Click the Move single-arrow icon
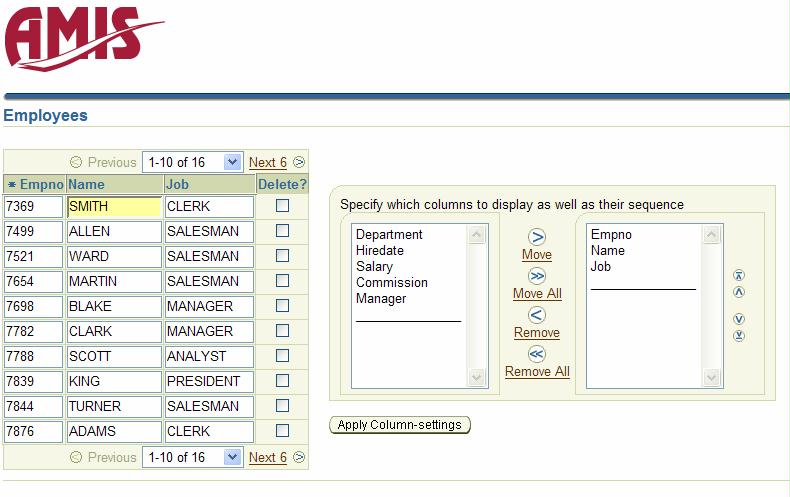This screenshot has height=497, width=790. tap(537, 237)
